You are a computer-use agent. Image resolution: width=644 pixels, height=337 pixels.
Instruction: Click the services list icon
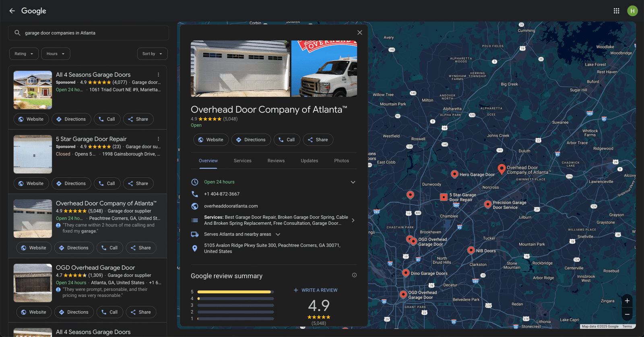[195, 220]
